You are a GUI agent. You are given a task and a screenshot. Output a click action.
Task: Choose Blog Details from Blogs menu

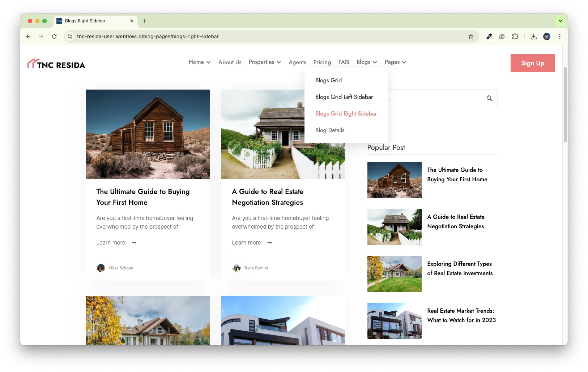(330, 130)
